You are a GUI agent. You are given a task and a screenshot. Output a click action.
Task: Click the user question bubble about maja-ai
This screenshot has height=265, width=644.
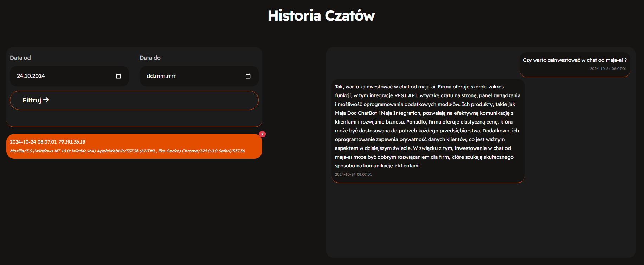coord(575,65)
